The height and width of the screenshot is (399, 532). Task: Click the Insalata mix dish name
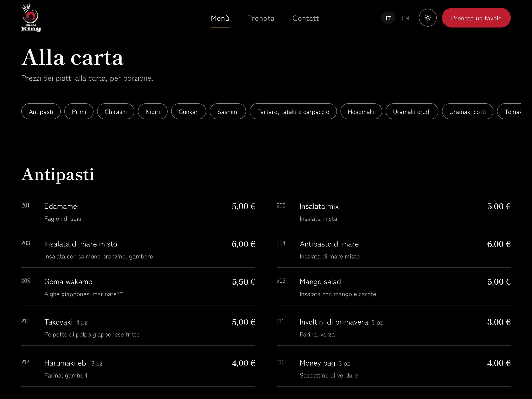tap(319, 206)
